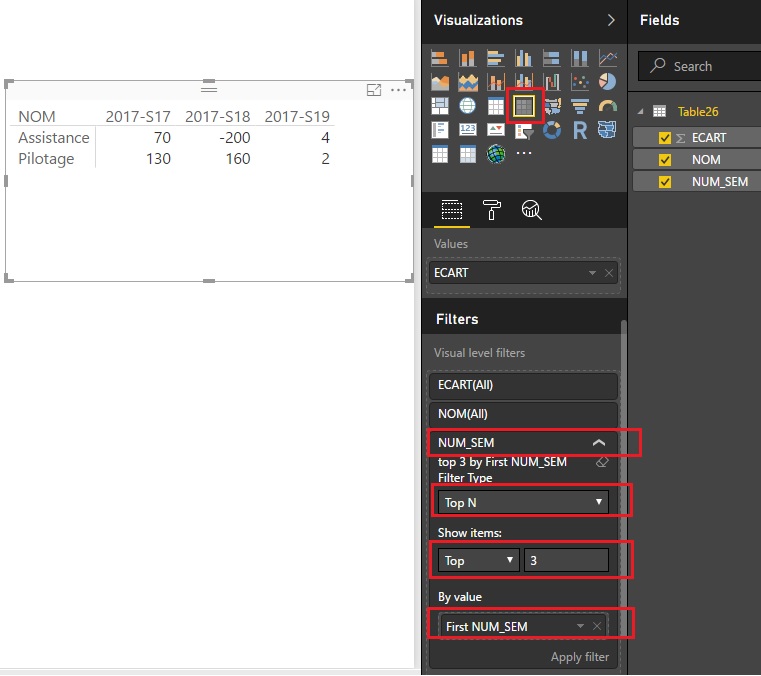Image resolution: width=761 pixels, height=676 pixels.
Task: Expand the ECART(All) filter card
Action: click(523, 385)
